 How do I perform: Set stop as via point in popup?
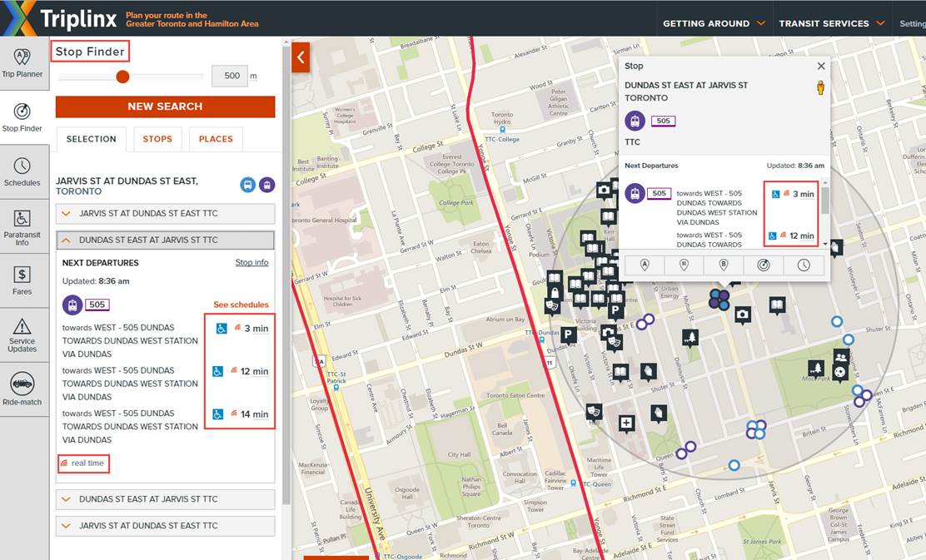pos(684,265)
